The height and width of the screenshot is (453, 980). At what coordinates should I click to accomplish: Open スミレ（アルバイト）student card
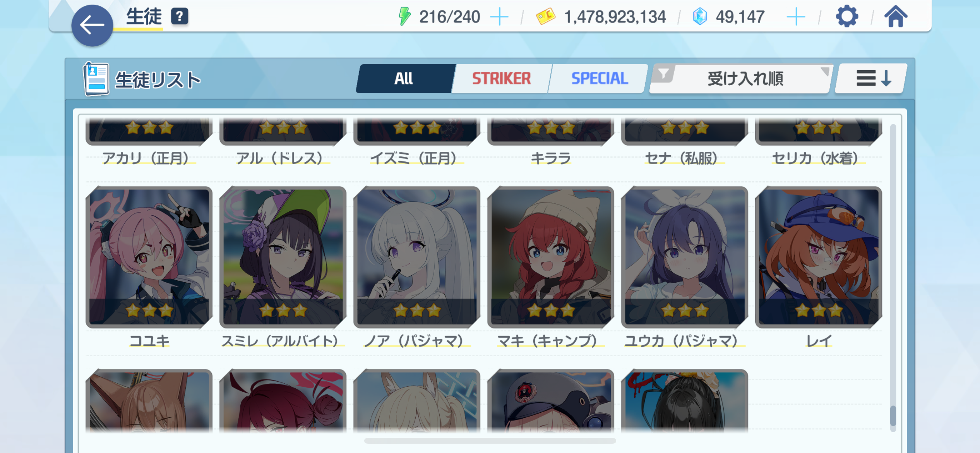tap(283, 257)
